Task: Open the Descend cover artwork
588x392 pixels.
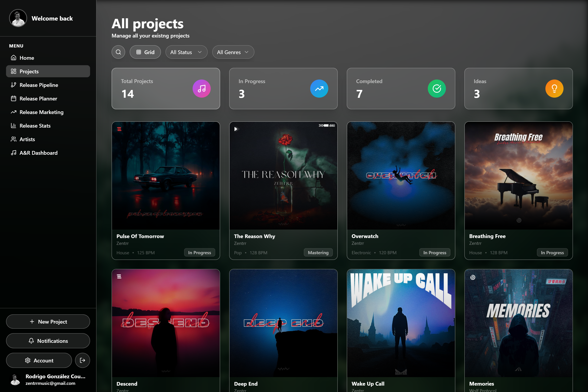Action: pos(166,323)
